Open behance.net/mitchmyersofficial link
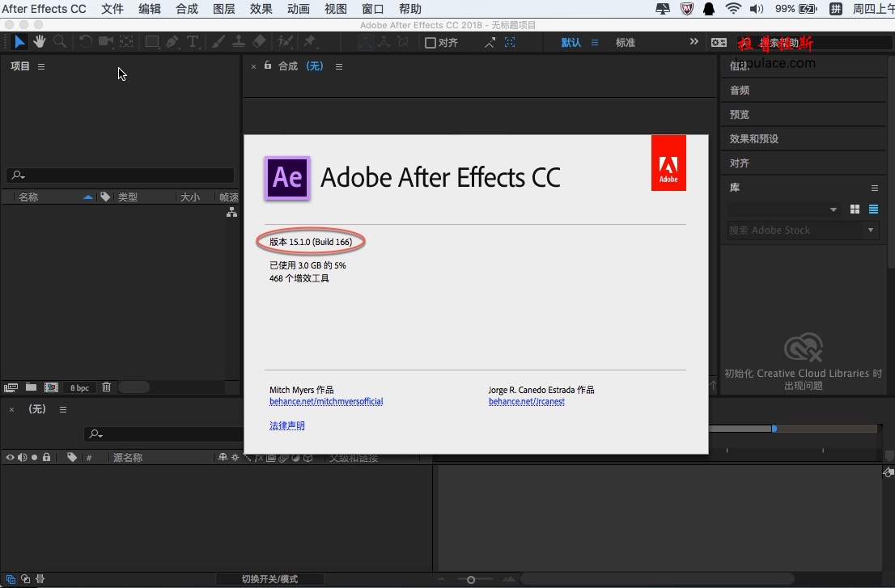The image size is (895, 588). pos(326,401)
